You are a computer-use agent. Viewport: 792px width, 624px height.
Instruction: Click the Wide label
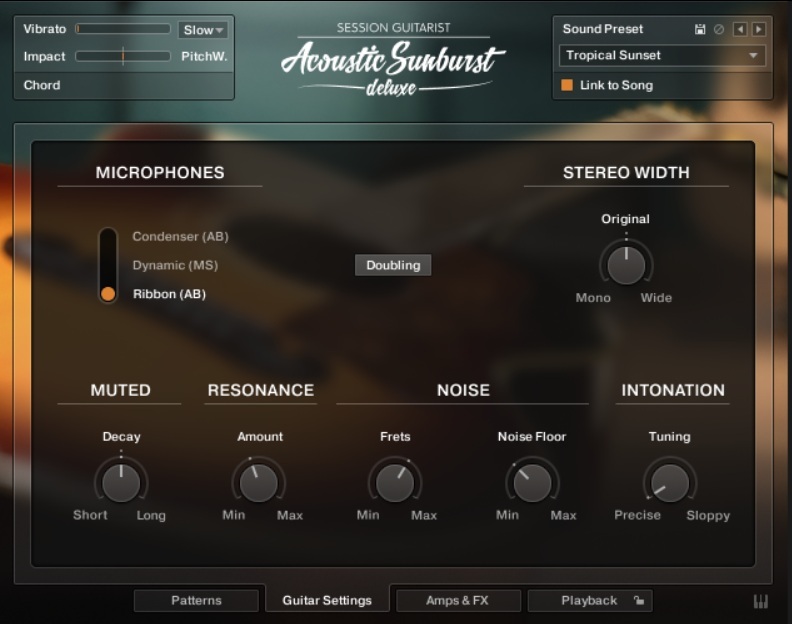pos(656,298)
